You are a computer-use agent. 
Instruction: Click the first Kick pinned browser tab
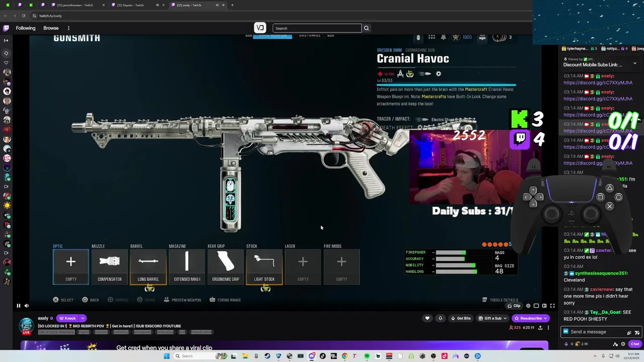[8, 5]
